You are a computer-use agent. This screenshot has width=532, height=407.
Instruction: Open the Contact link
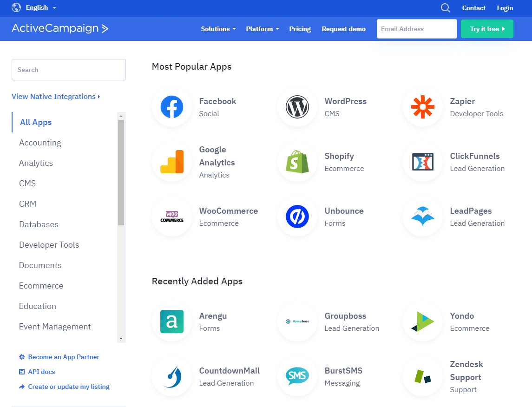[473, 8]
